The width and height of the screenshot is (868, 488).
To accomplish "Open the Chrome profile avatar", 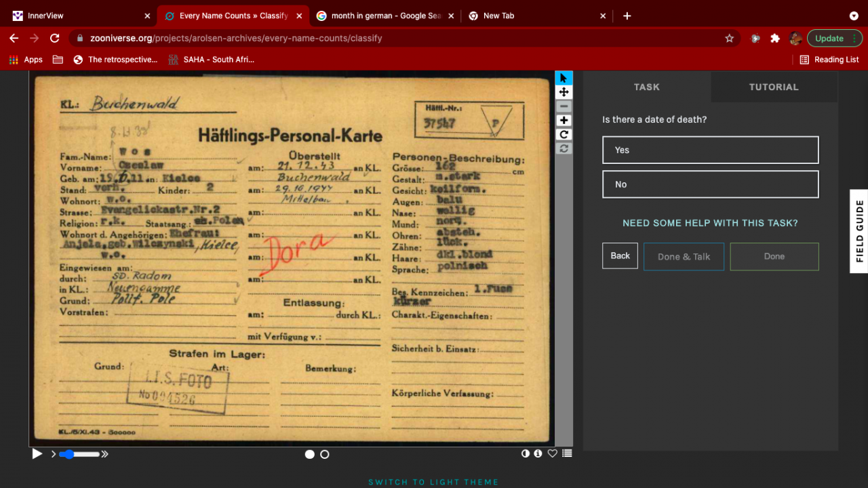I will pos(795,38).
